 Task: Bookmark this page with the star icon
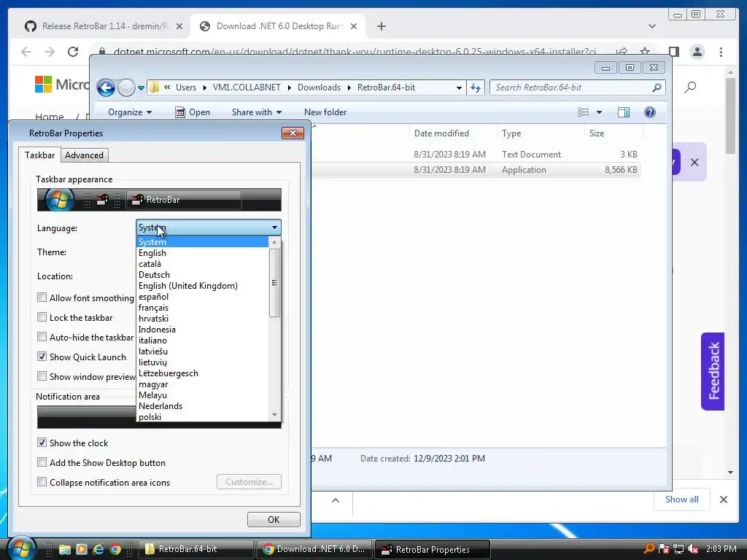click(645, 52)
